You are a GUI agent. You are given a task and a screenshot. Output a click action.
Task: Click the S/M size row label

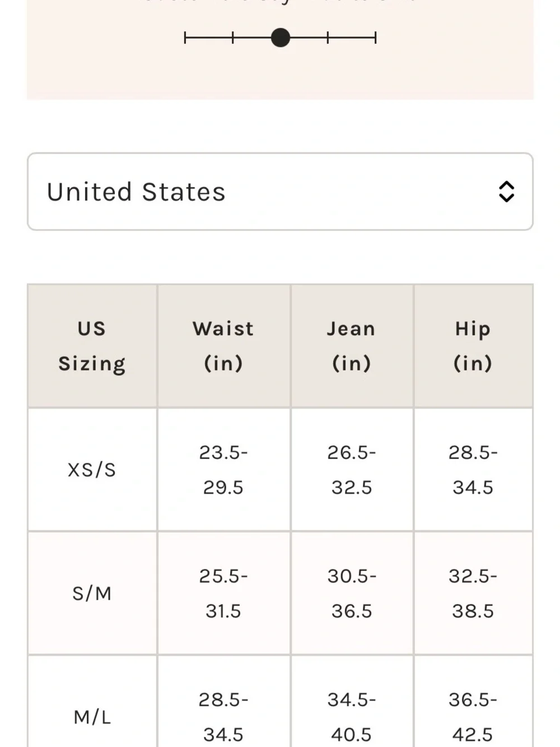pos(92,593)
